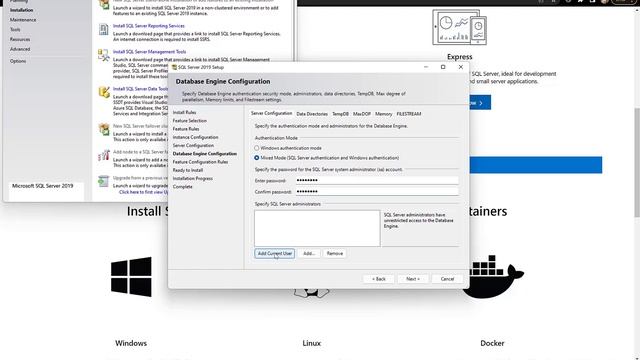The width and height of the screenshot is (640, 360).
Task: Click the blue download button under Express
Action: (480, 103)
